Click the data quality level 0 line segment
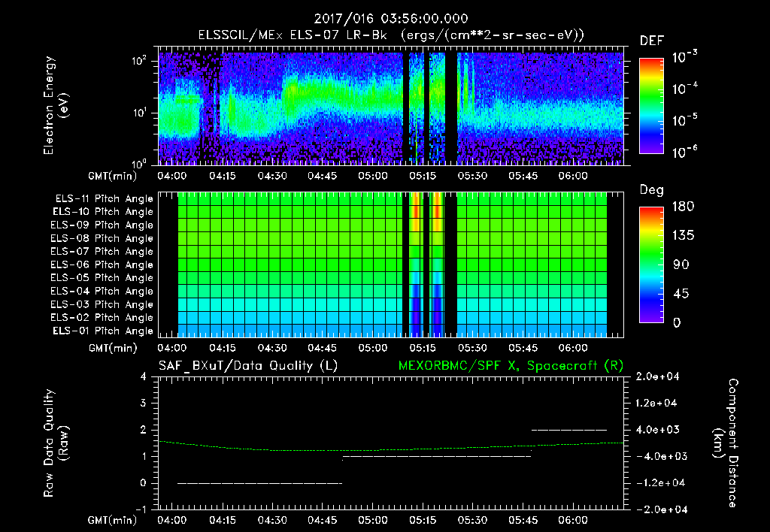This screenshot has height=532, width=770. pos(259,483)
